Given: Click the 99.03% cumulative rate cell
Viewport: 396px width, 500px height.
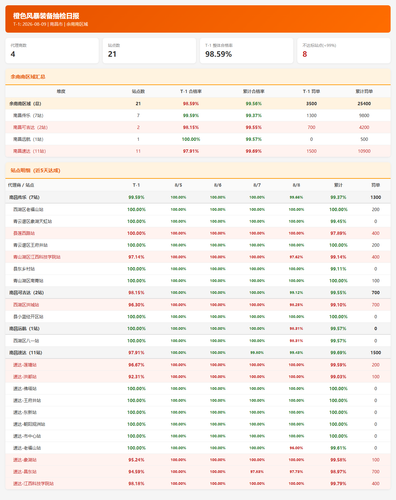Looking at the screenshot, I should click(338, 377).
